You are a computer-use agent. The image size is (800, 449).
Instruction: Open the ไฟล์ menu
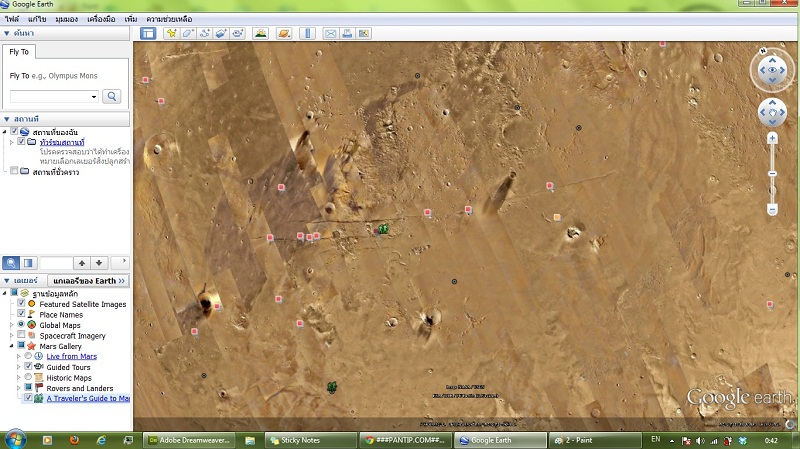click(12, 19)
